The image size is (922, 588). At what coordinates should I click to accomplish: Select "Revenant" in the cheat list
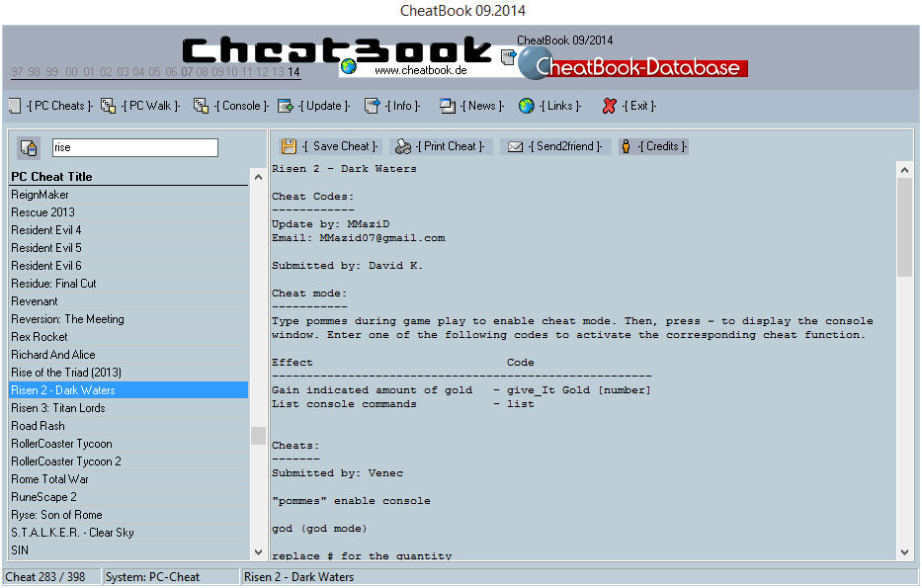pos(128,301)
